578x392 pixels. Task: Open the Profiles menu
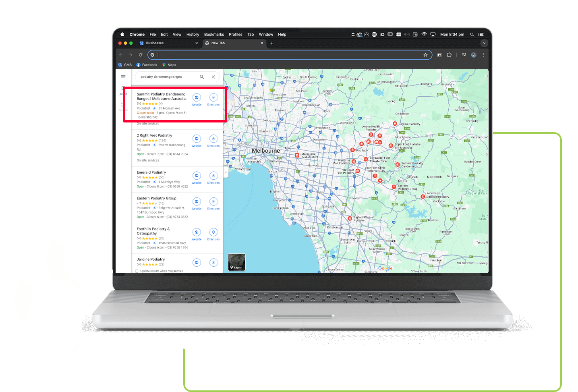236,34
